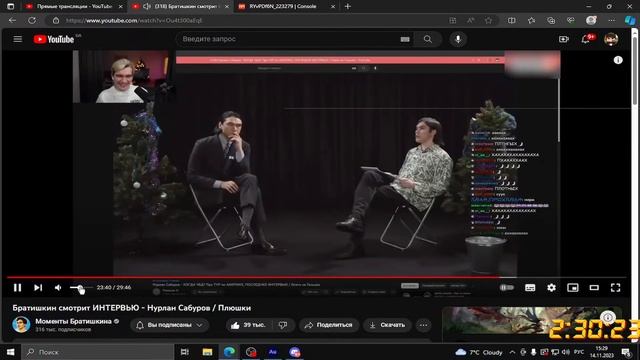Pause the video with the pause button
This screenshot has height=360, width=640.
(17, 288)
